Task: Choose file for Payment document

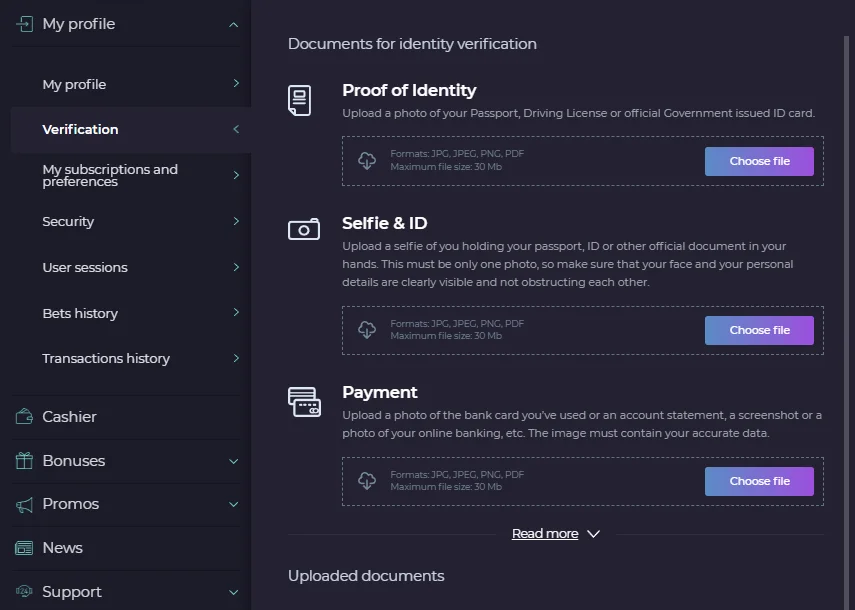Action: coord(759,481)
